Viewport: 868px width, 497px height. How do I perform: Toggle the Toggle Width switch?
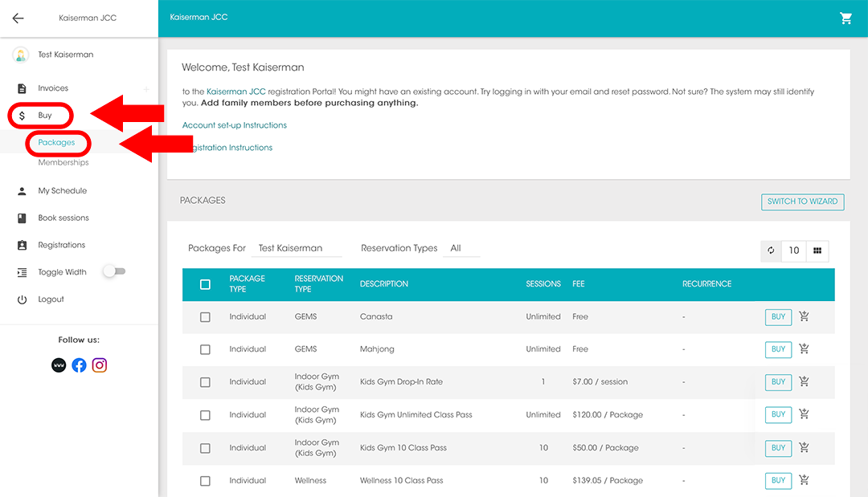click(x=114, y=272)
